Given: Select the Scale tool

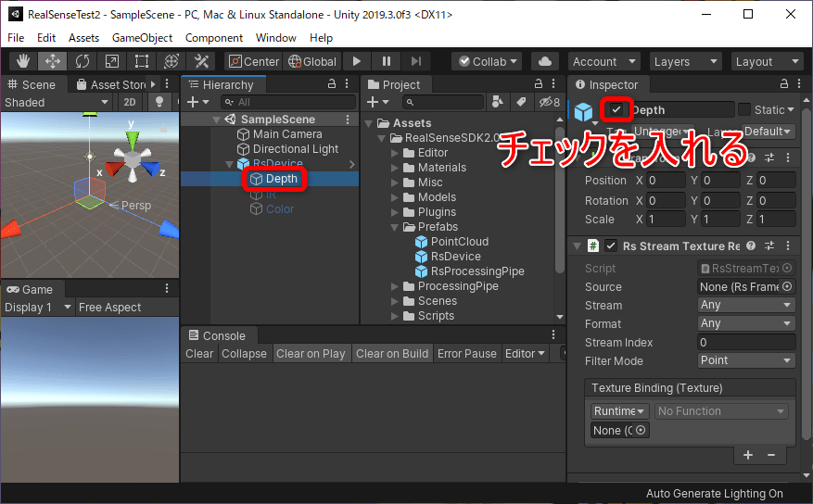Looking at the screenshot, I should click(x=111, y=62).
